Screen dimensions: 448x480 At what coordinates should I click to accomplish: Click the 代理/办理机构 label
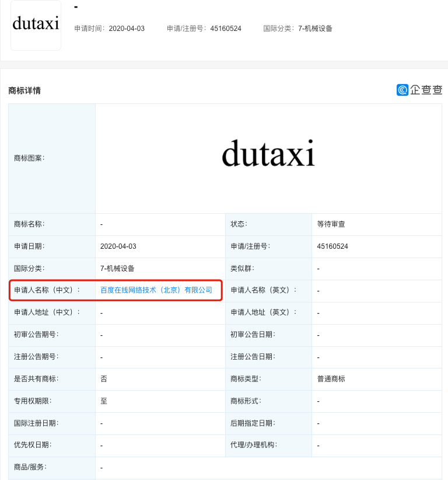coord(254,445)
